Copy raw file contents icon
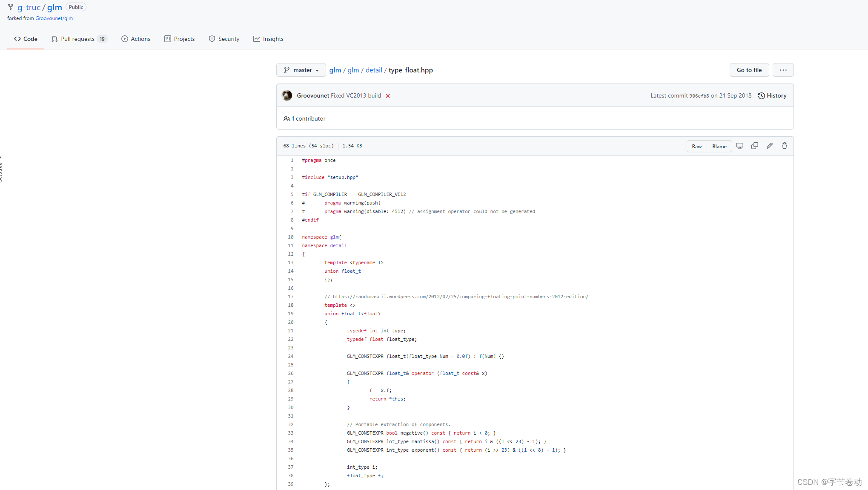 (x=755, y=146)
